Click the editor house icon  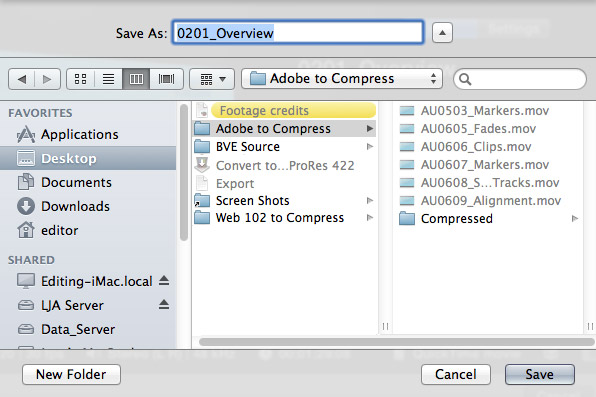26,230
